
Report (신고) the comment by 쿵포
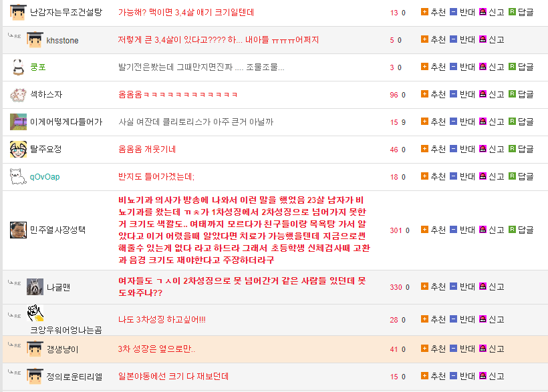click(x=491, y=67)
